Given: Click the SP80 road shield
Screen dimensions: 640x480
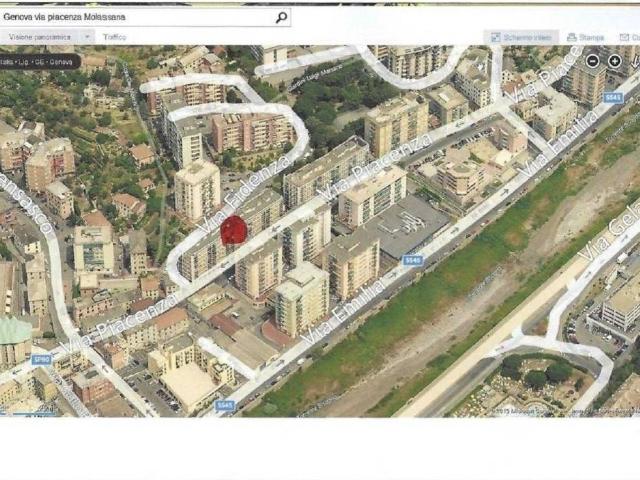Looking at the screenshot, I should [41, 359].
